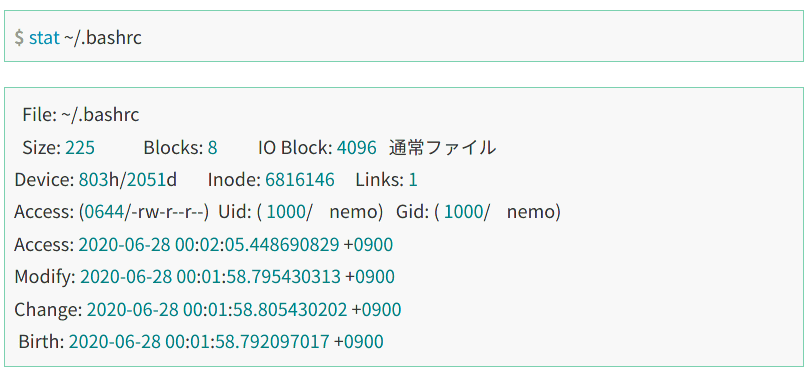Click the Gid value 1000
The height and width of the screenshot is (376, 810).
pyautogui.click(x=464, y=212)
